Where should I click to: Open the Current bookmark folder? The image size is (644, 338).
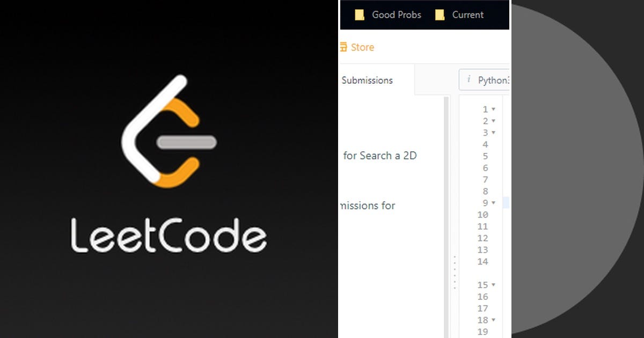pyautogui.click(x=459, y=15)
